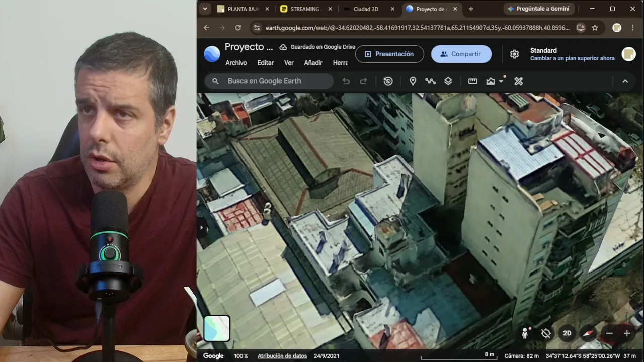Viewport: 644px width, 362px height.
Task: Open the site information icon in address bar
Action: [257, 28]
